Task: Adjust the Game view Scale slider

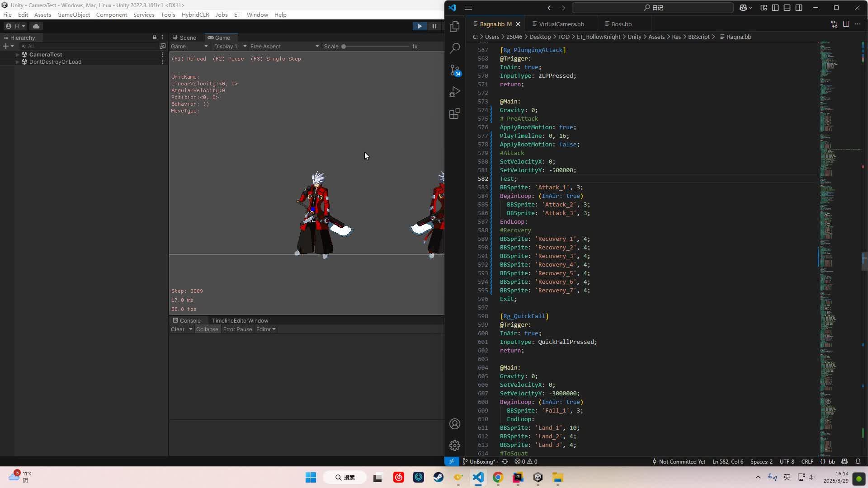Action: pos(375,47)
